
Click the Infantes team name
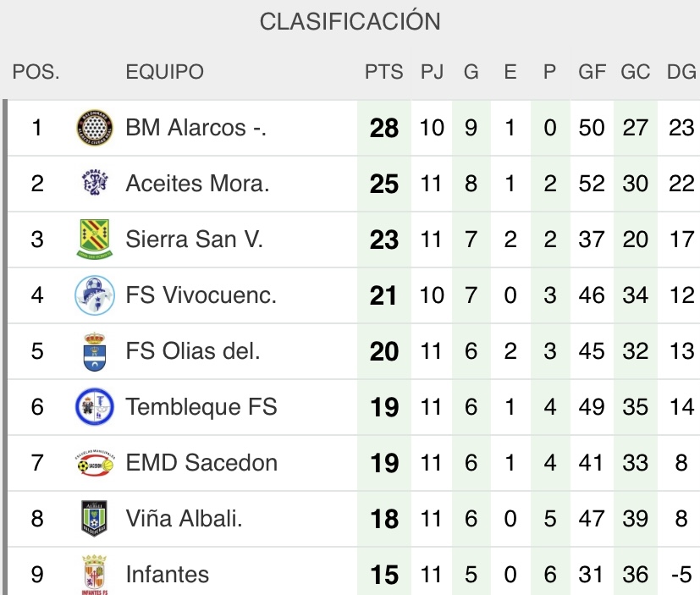(168, 575)
